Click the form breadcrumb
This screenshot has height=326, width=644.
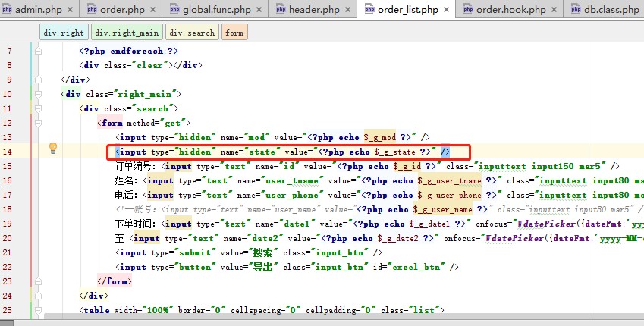coord(234,33)
